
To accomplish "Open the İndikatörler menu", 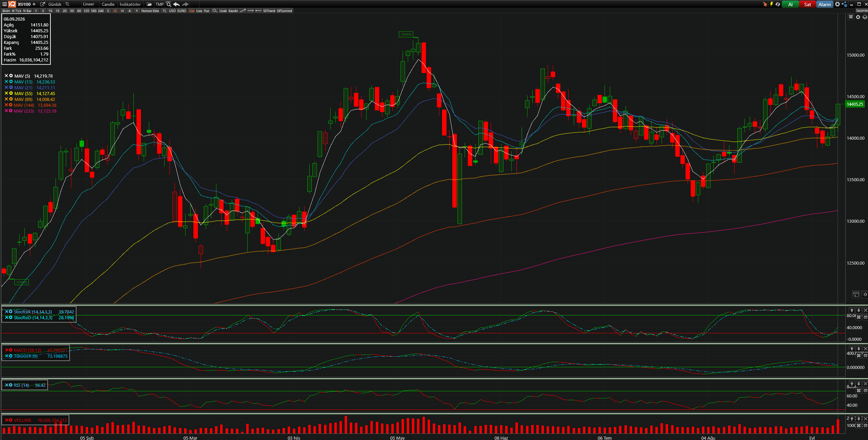I will point(130,4).
